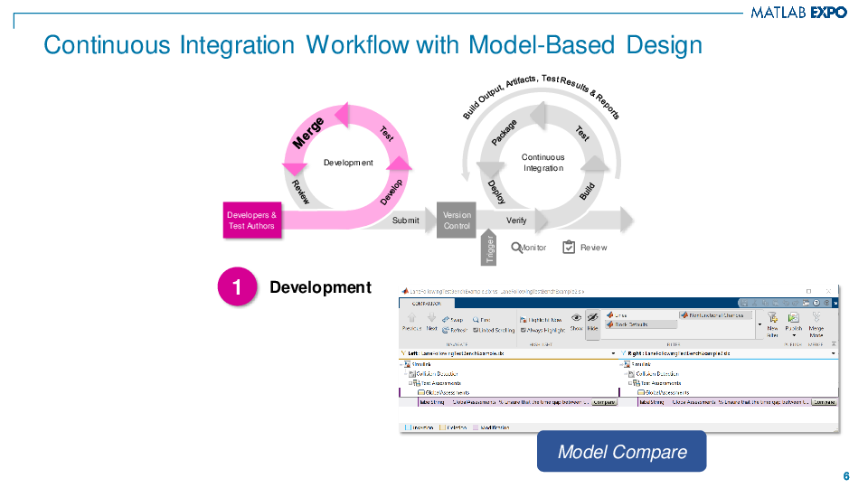Click the Left pane filter funnel icon
The width and height of the screenshot is (868, 488).
(403, 353)
